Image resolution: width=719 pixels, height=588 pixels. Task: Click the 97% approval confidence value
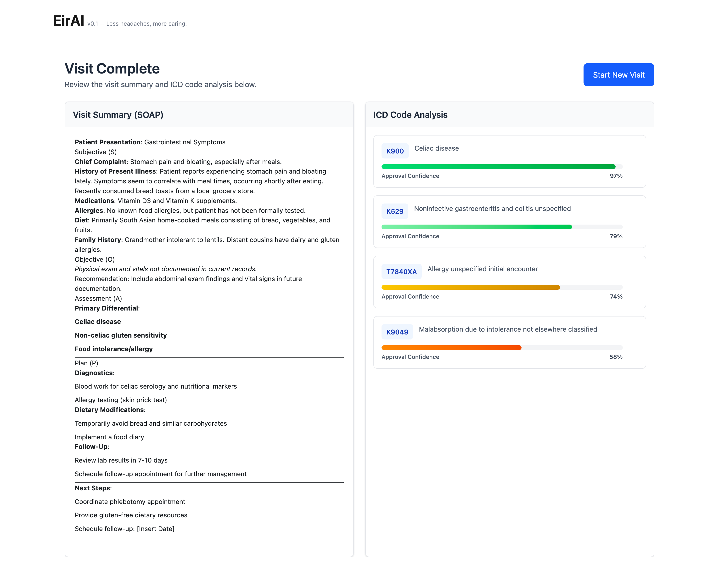click(x=616, y=176)
